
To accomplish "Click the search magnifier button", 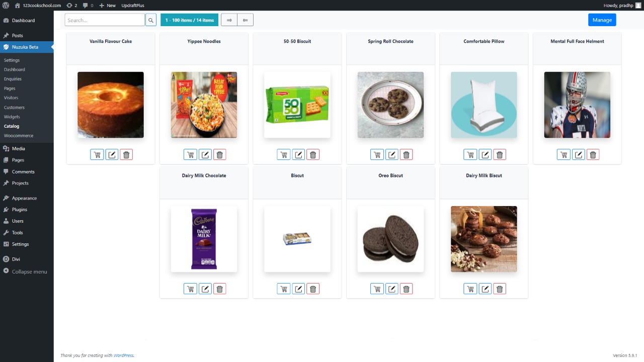I will click(151, 20).
